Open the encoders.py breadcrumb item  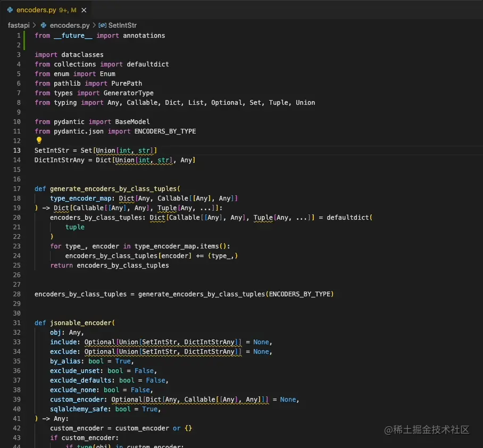click(x=70, y=25)
